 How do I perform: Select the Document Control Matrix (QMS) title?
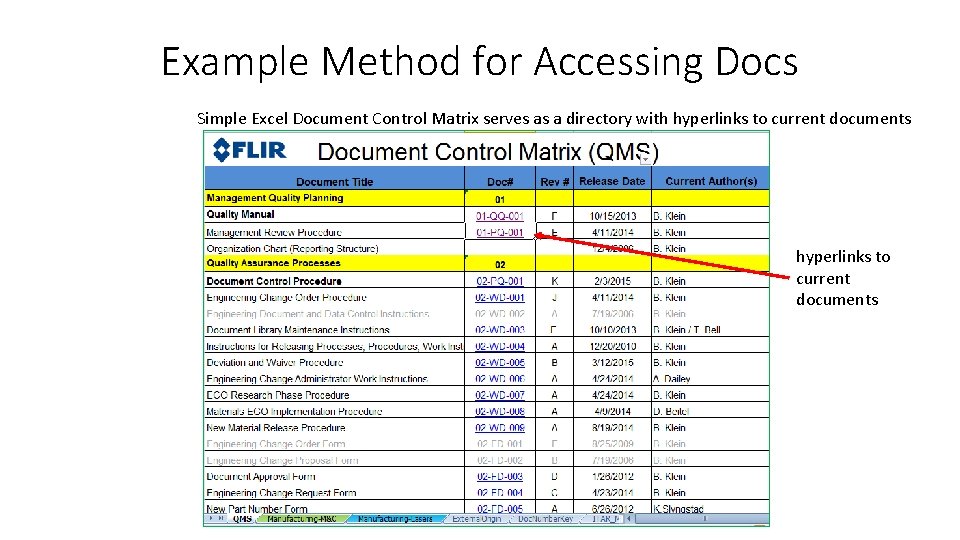point(487,151)
